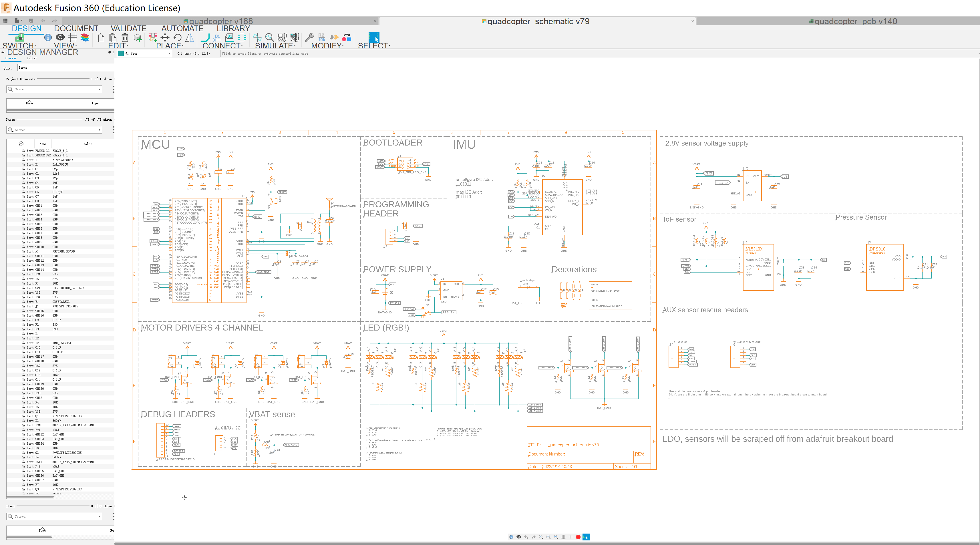The height and width of the screenshot is (545, 980).
Task: Click the Simulate sine wave source icon
Action: click(x=258, y=37)
